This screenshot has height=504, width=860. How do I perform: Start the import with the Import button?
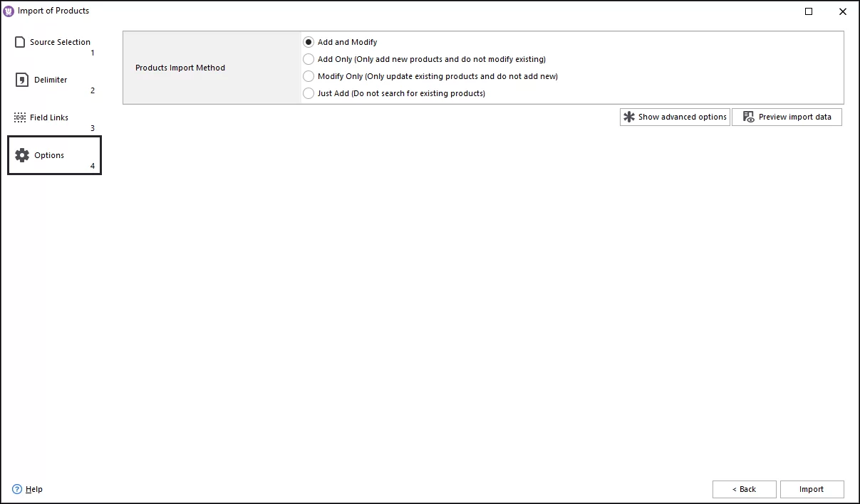click(812, 489)
